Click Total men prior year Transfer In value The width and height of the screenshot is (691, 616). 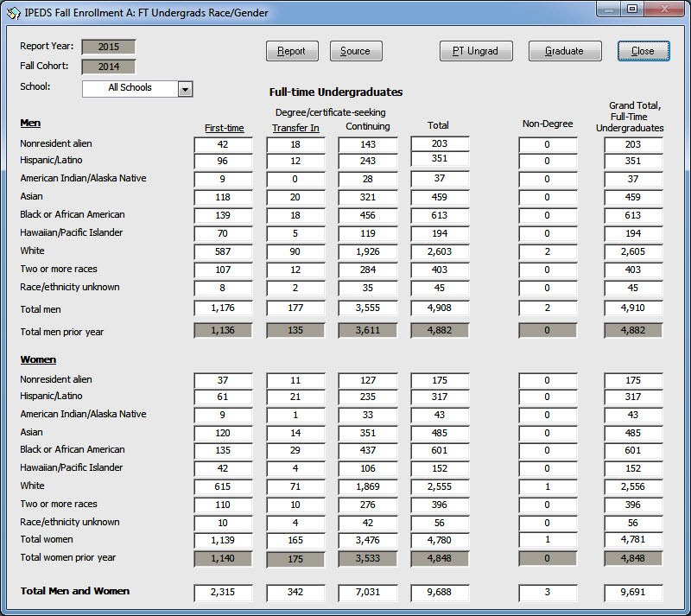295,330
